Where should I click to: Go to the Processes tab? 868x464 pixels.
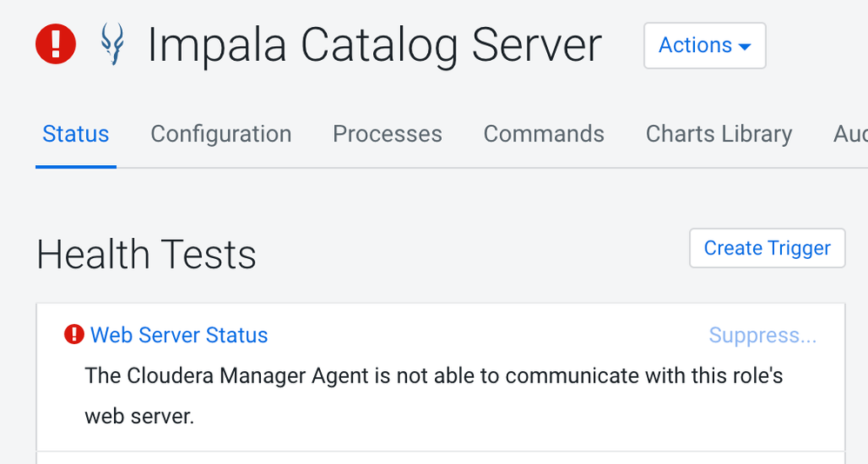pyautogui.click(x=387, y=134)
